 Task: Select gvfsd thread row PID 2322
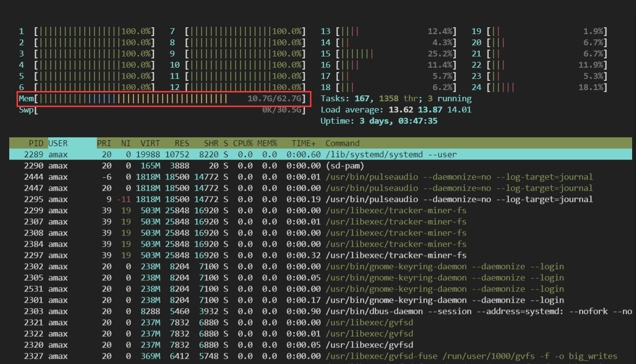click(321, 333)
